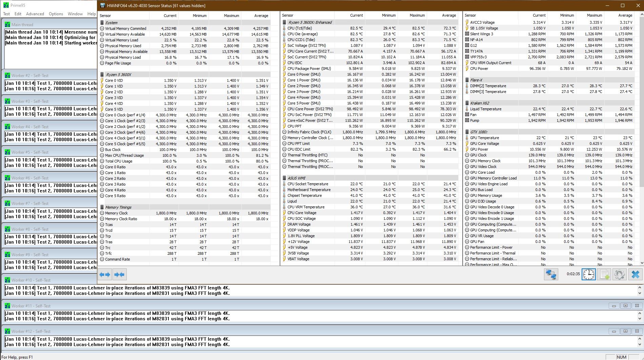Open the Prime95 Help menu
644x360 pixels.
coord(92,14)
